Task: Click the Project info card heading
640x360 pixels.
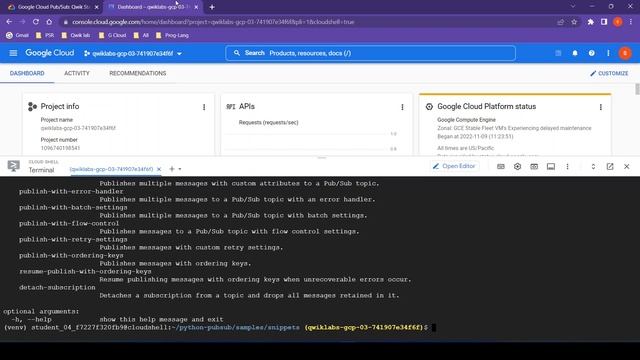Action: click(x=60, y=107)
